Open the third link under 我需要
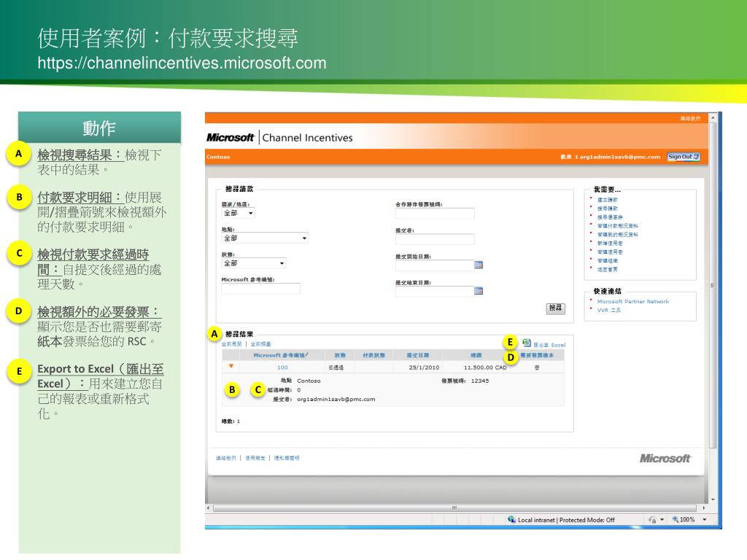The image size is (747, 560). tap(610, 217)
